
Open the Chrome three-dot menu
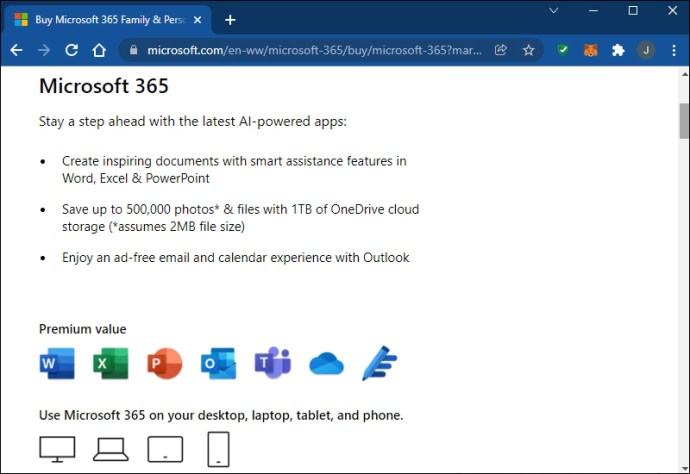click(x=674, y=50)
